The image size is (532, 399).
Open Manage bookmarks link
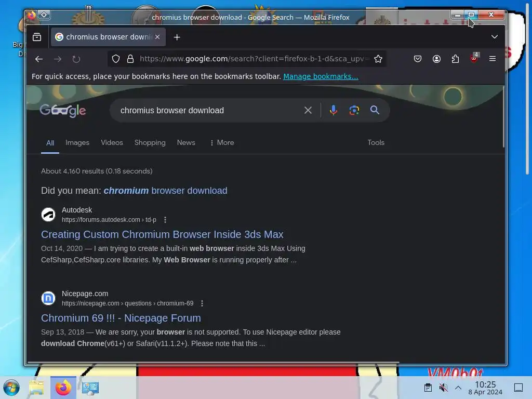coord(321,76)
